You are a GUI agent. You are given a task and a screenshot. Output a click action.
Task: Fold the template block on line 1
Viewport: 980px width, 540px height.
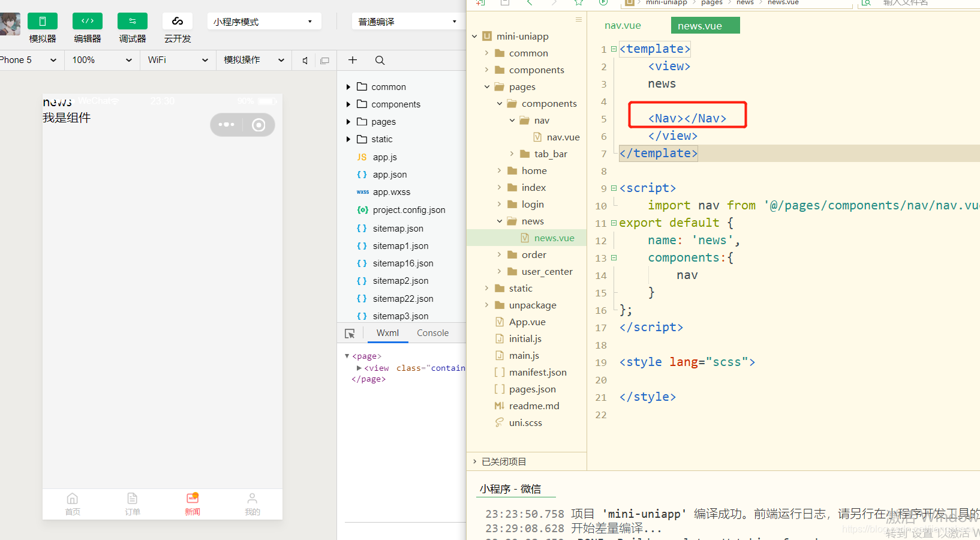[614, 49]
